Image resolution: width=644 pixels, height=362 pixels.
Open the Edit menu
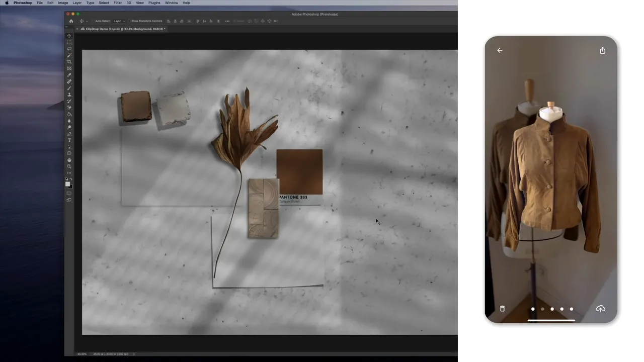(x=50, y=3)
